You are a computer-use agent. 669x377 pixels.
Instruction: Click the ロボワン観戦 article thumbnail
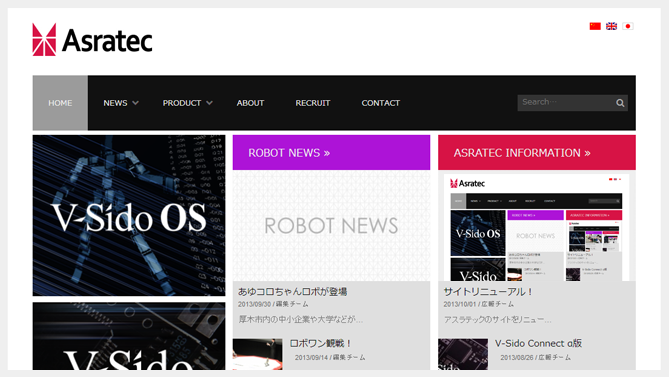point(257,354)
